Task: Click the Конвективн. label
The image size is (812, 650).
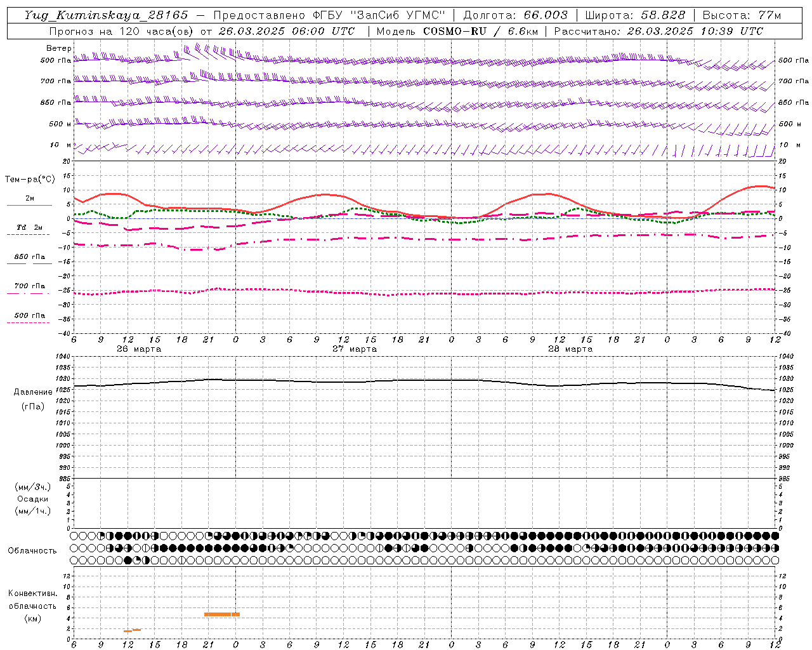Action: click(x=32, y=594)
